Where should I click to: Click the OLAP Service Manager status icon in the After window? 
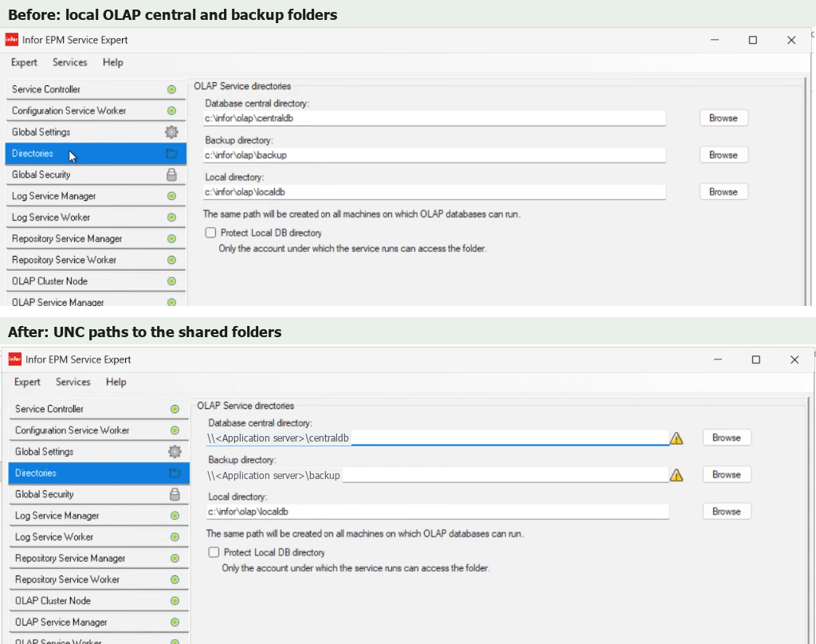(175, 622)
